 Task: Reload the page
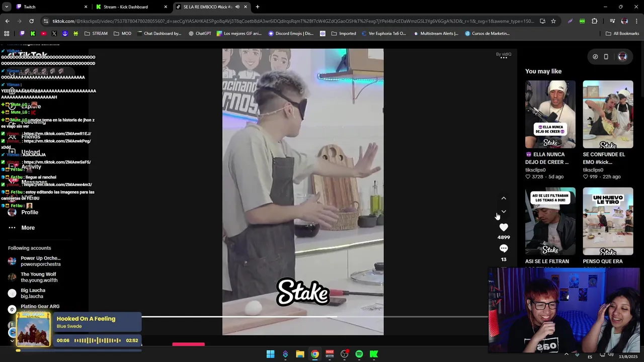pos(31,21)
